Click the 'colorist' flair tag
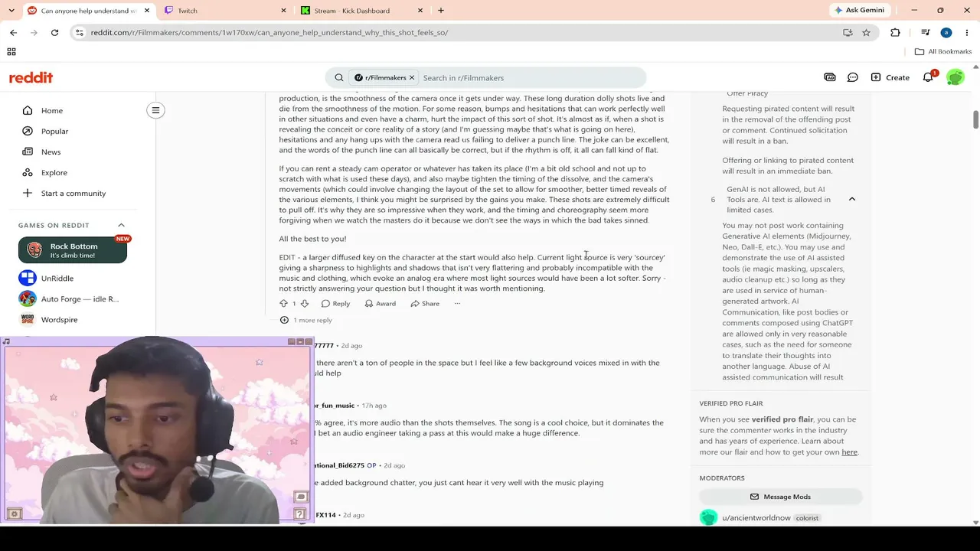The width and height of the screenshot is (980, 551). point(807,518)
